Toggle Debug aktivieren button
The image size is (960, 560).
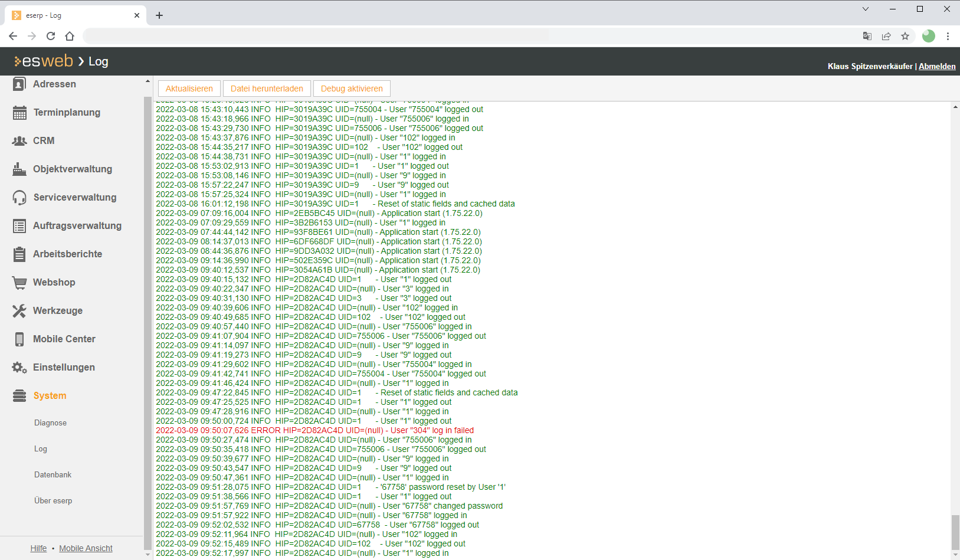click(352, 89)
